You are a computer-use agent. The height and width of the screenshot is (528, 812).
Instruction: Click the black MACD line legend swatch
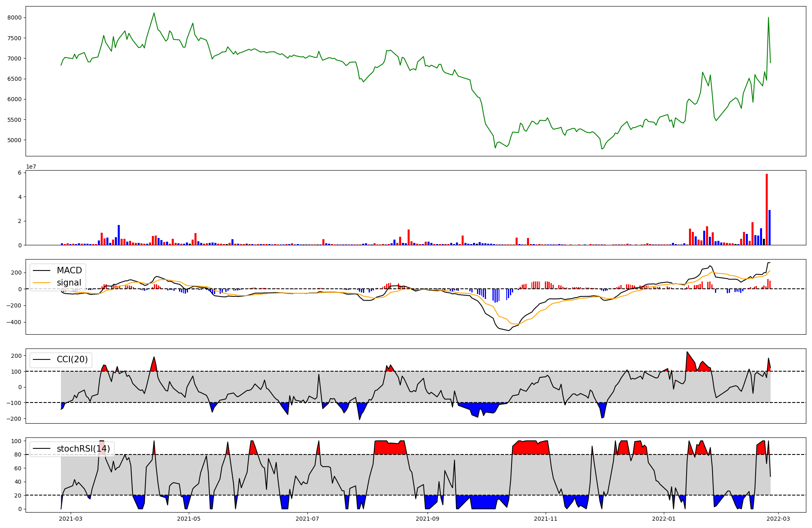[41, 270]
